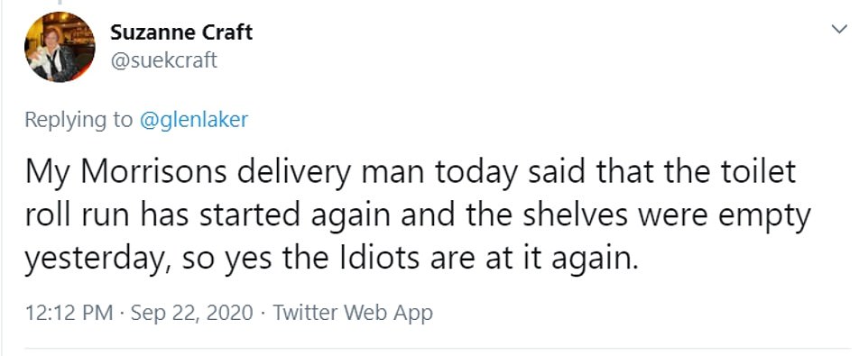The width and height of the screenshot is (868, 356).
Task: Click the reply thread line above the avatar
Action: [60, 3]
